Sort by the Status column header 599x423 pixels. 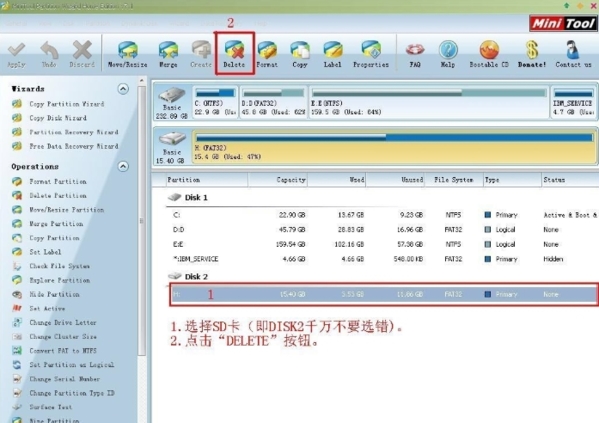pyautogui.click(x=570, y=180)
